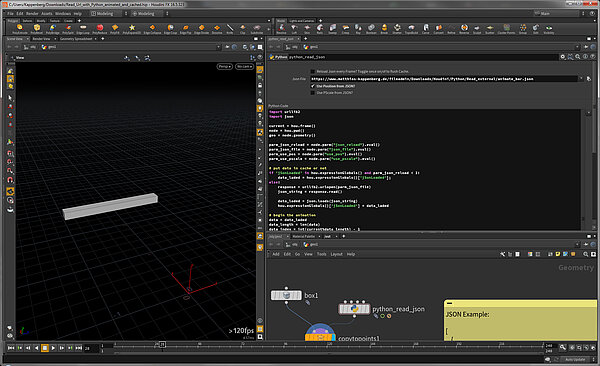Screen dimensions: 600x366
Task: Open left Modeling desktop dropdown
Action: [x=109, y=13]
